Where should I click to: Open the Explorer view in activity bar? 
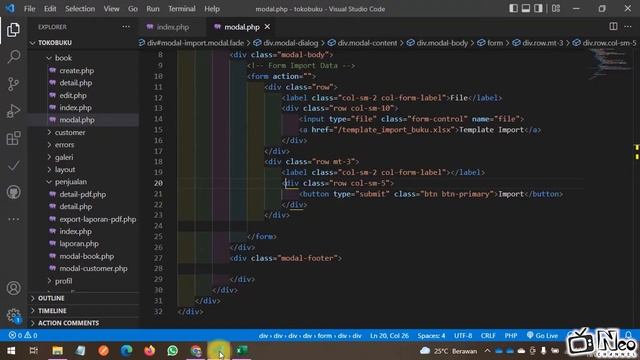(13, 30)
